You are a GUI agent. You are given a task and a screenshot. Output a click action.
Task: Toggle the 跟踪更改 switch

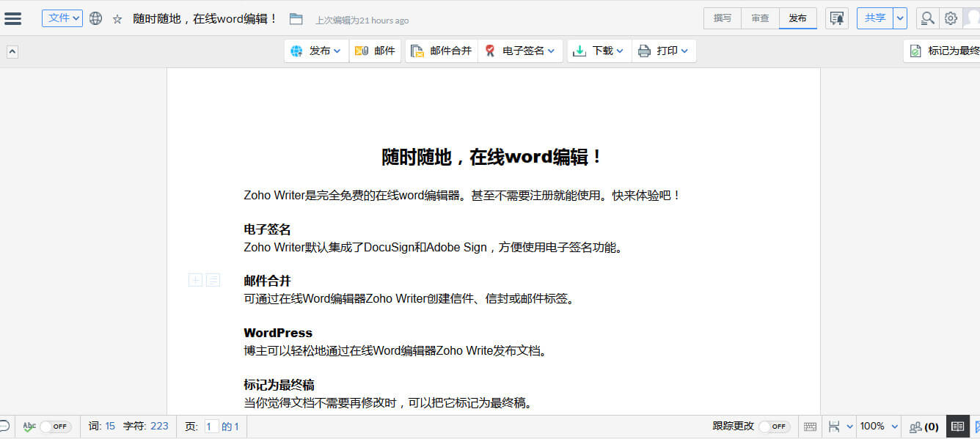coord(774,427)
